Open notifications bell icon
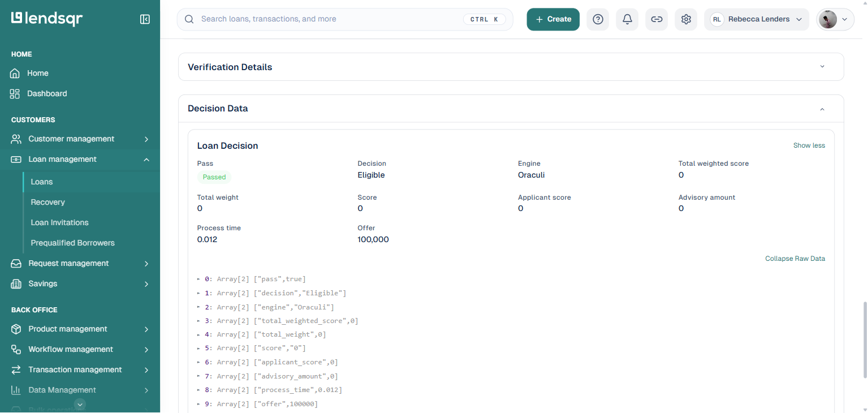Screen dimensions: 868x413 tap(627, 19)
